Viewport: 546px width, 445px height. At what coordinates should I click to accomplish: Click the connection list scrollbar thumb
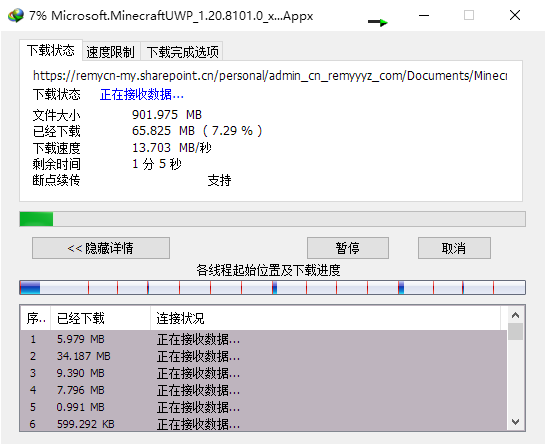coord(516,331)
